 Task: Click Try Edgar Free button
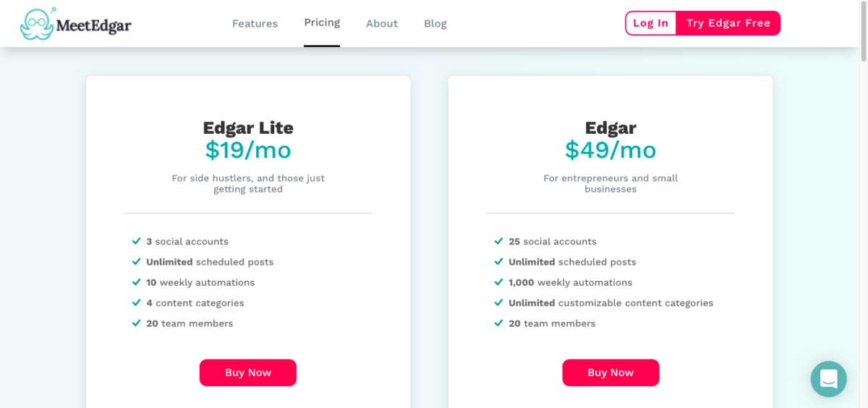(x=728, y=23)
